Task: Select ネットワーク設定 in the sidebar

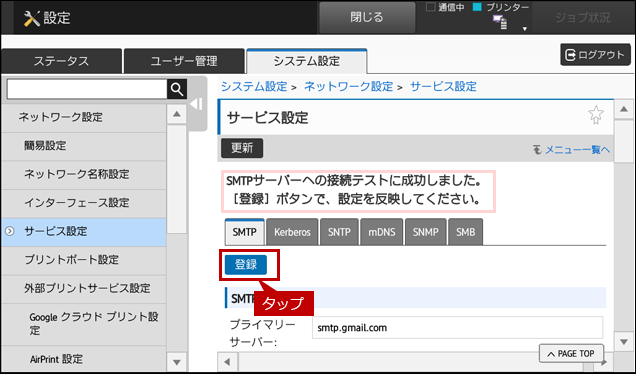Action: click(x=84, y=117)
